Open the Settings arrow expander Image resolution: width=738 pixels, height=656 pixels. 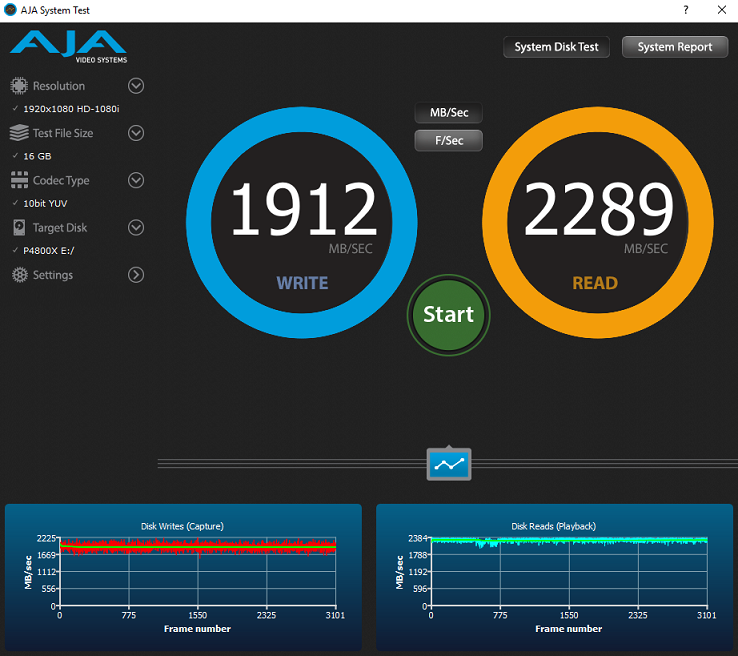click(136, 275)
